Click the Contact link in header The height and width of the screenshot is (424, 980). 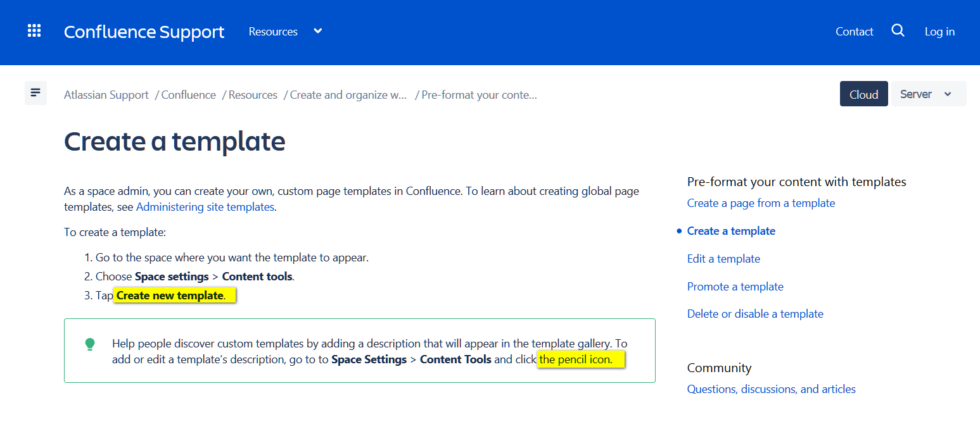[x=854, y=31]
